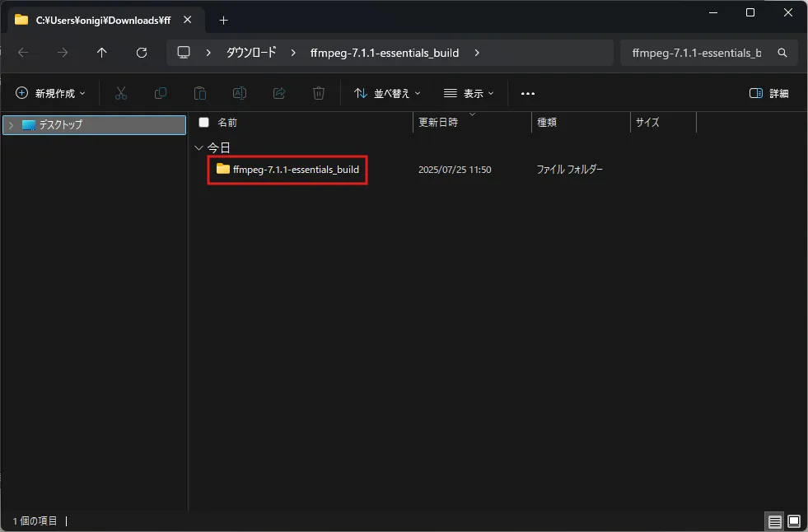Click the folder icon on the tab

[21, 20]
